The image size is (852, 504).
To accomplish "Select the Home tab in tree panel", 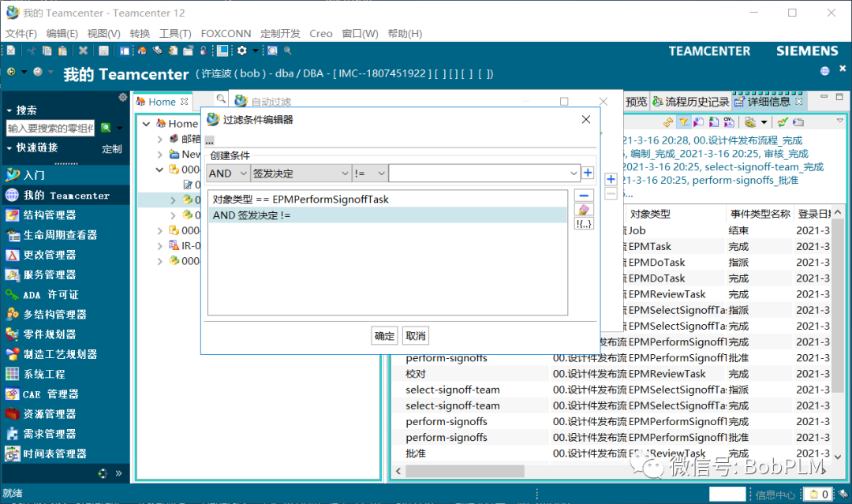I will tap(162, 102).
